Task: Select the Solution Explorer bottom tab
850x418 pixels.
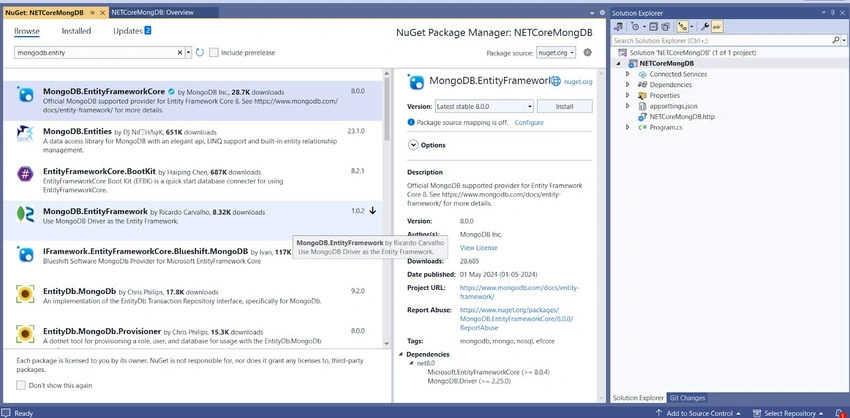Action: click(x=638, y=398)
